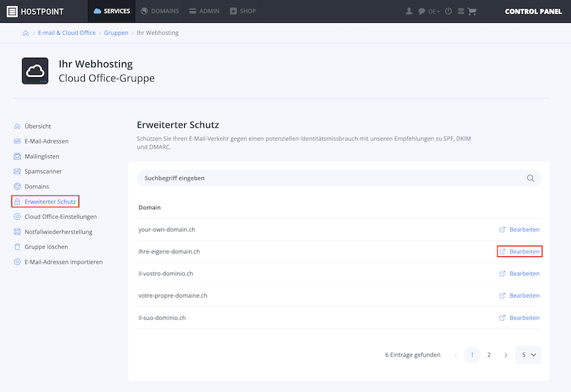This screenshot has width=571, height=392.
Task: Click the chat speech bubble icon
Action: [x=421, y=11]
